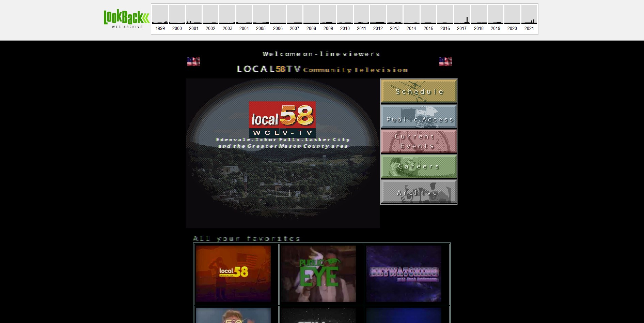
Task: Pick the 2009 timeline column
Action: [x=328, y=19]
